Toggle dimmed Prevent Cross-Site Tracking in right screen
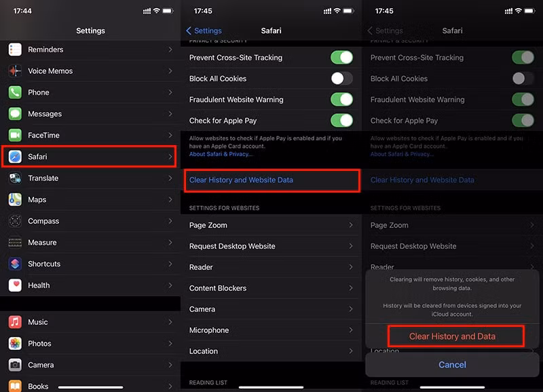Image resolution: width=543 pixels, height=392 pixels. pos(523,58)
